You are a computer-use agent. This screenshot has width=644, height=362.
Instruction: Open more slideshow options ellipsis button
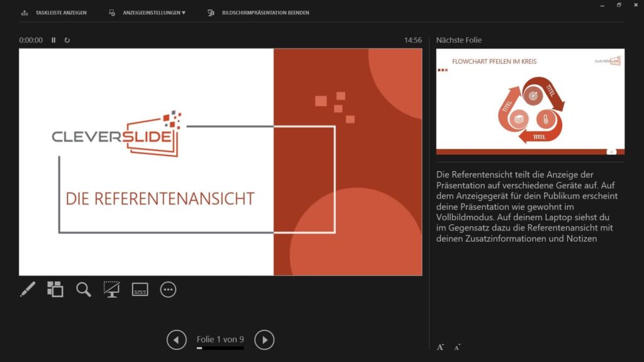pos(168,289)
